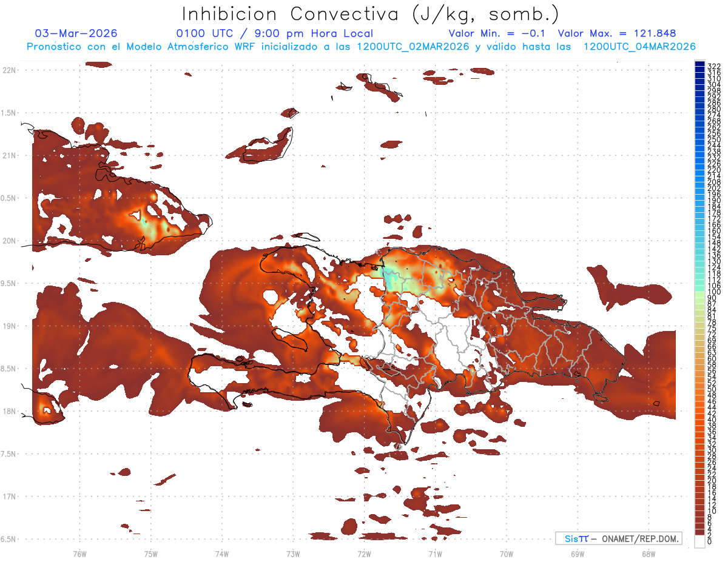Click the 'Pronostico con el Modelo Atmosferico WRF' line
The image size is (728, 562).
(x=361, y=47)
